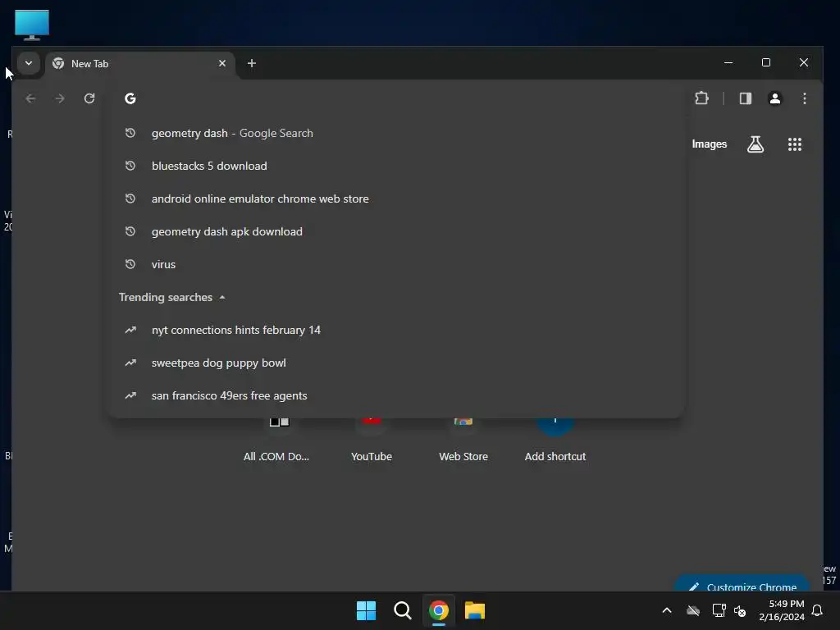Select 'bluestacks 5 download' suggestion
The image size is (840, 630).
tap(396, 166)
